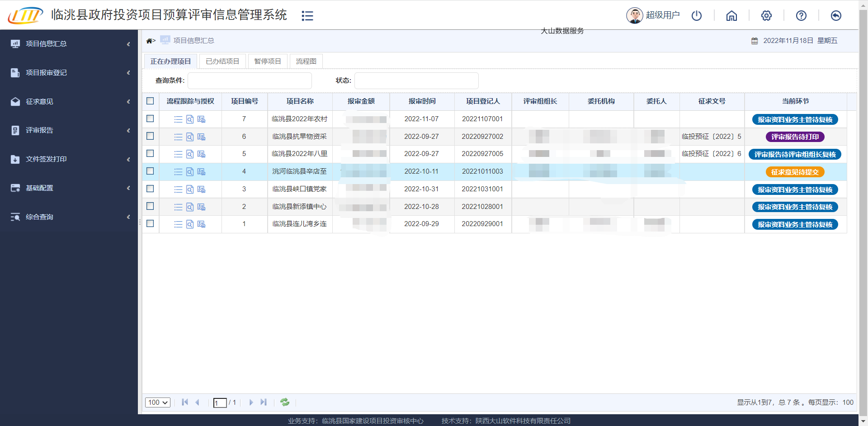Sort by the 项目编号 column header
868x426 pixels.
point(245,101)
